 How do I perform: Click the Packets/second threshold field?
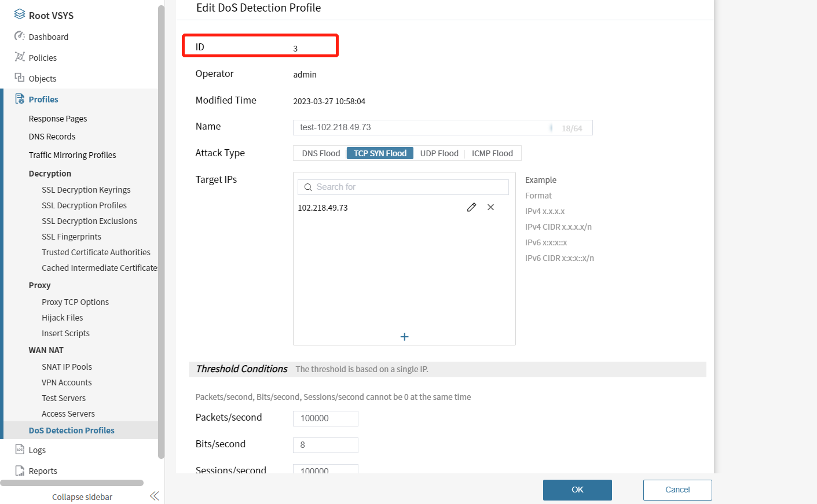tap(325, 418)
